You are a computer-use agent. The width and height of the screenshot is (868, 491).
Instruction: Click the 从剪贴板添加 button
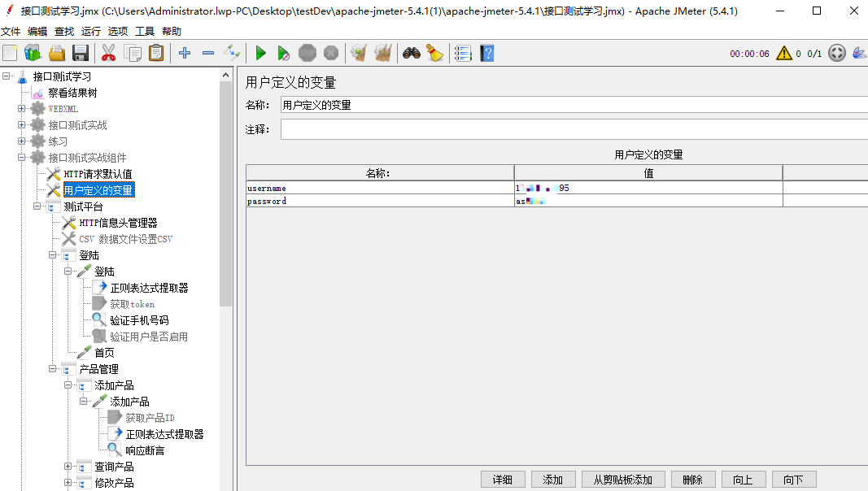coord(623,480)
